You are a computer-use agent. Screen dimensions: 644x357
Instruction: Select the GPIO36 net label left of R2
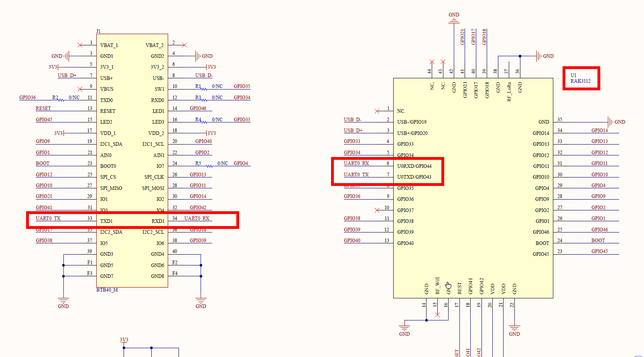click(27, 98)
